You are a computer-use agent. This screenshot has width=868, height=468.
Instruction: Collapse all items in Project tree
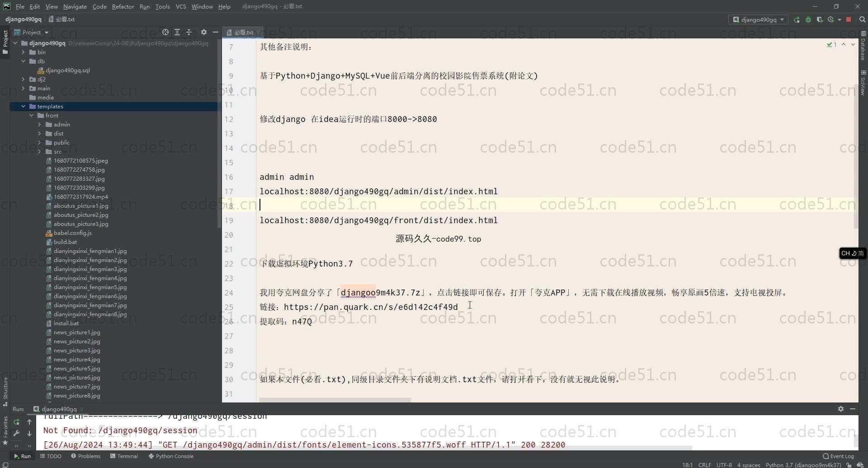[x=189, y=32]
